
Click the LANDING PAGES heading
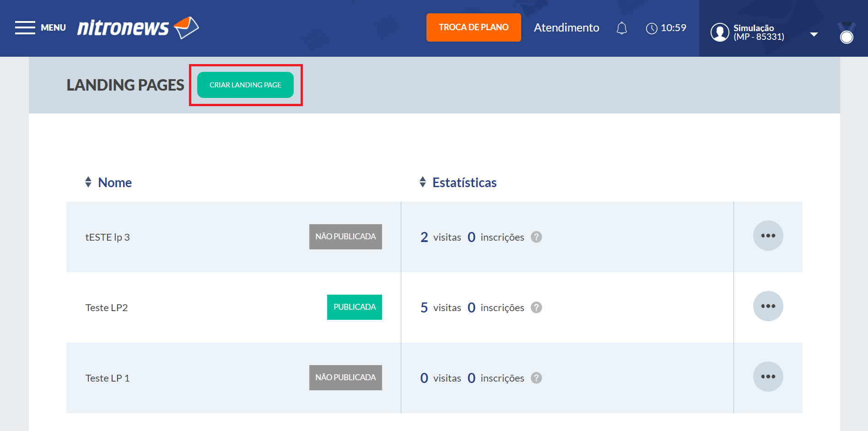click(125, 85)
